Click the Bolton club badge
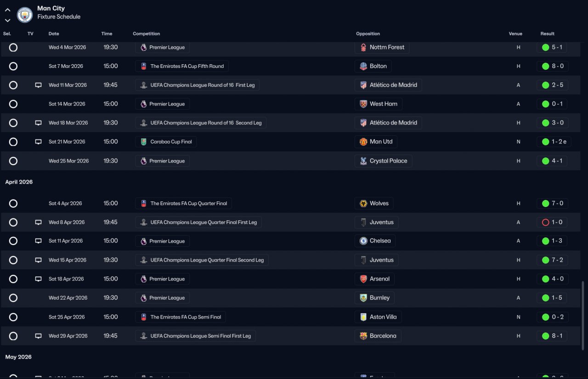This screenshot has width=588, height=379. point(363,66)
